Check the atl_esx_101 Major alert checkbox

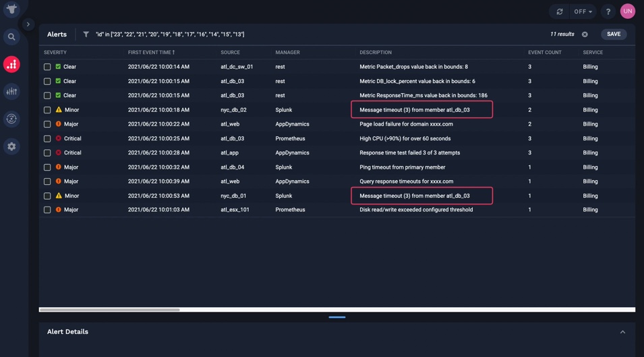[x=47, y=210]
